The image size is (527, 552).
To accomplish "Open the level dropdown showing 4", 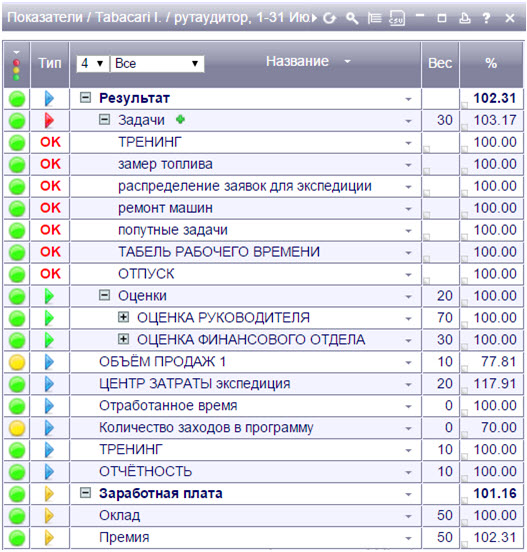I will (x=93, y=64).
